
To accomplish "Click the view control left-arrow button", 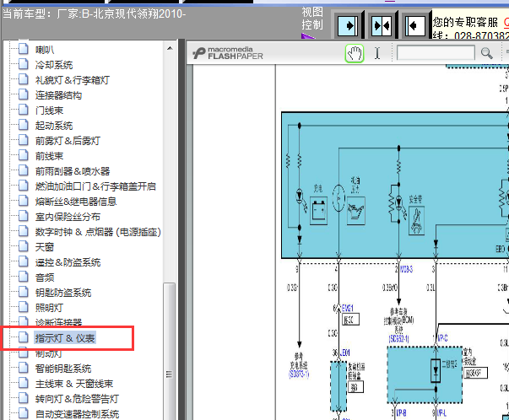I will 415,25.
